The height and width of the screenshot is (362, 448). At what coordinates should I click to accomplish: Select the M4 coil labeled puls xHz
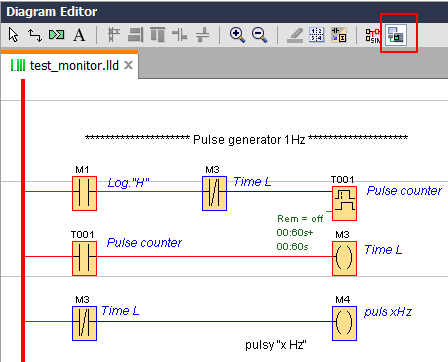coord(345,323)
